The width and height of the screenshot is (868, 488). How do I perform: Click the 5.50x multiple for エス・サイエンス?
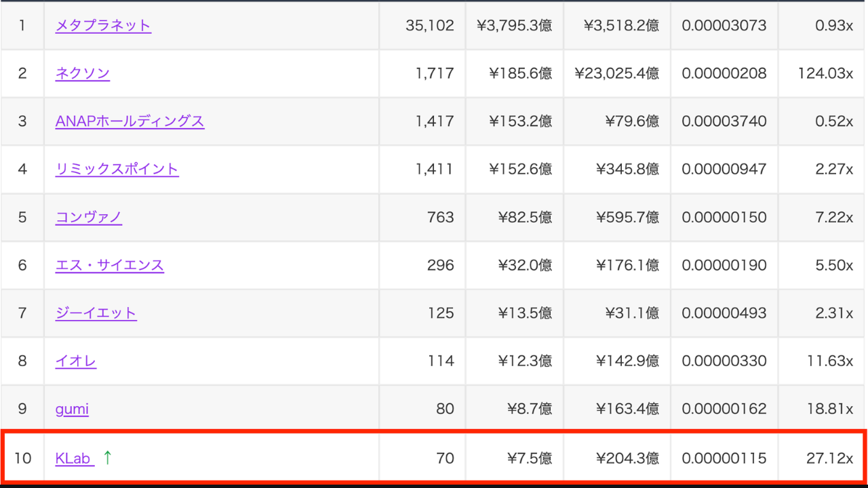point(834,266)
